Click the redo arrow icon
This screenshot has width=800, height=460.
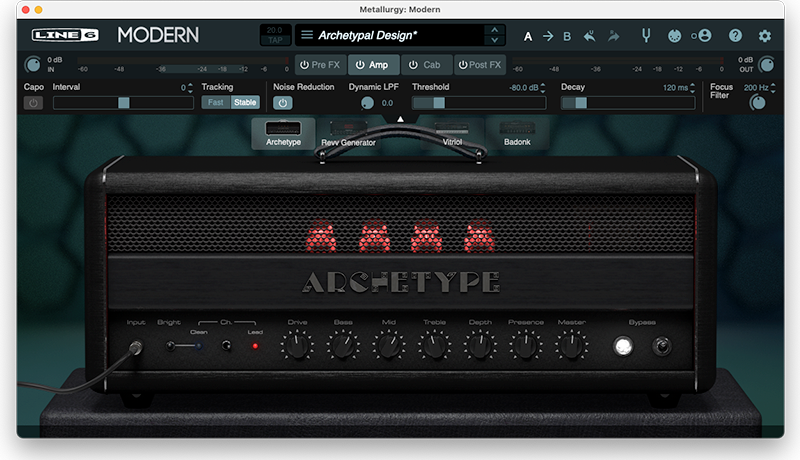613,36
